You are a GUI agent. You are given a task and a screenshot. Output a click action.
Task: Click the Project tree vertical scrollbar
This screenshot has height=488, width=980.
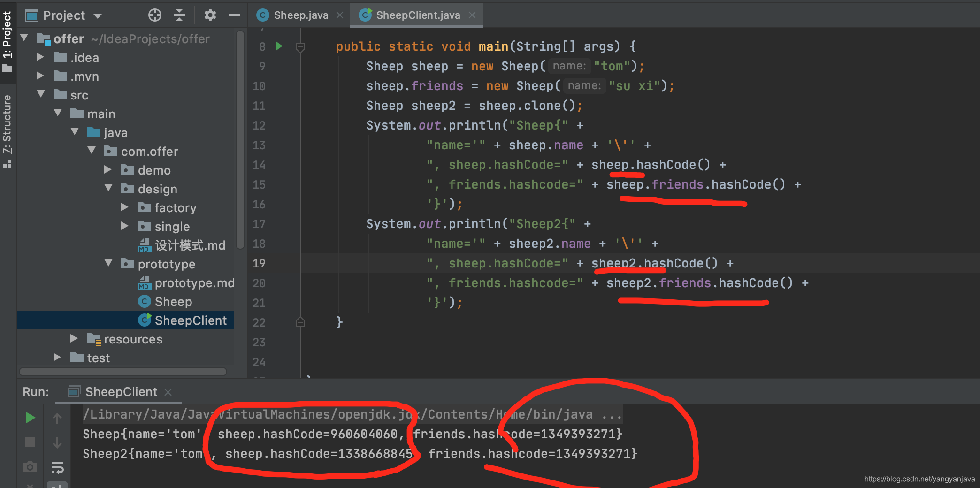click(x=240, y=140)
